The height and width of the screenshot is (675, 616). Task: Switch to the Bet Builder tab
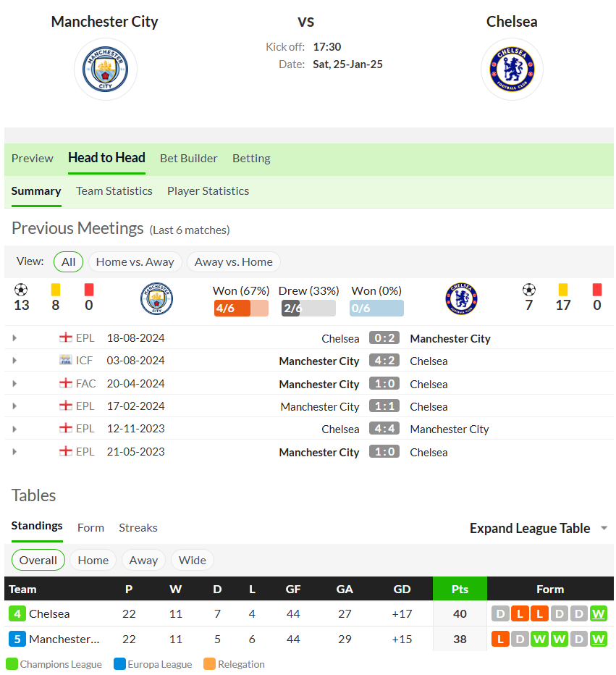[x=188, y=159]
